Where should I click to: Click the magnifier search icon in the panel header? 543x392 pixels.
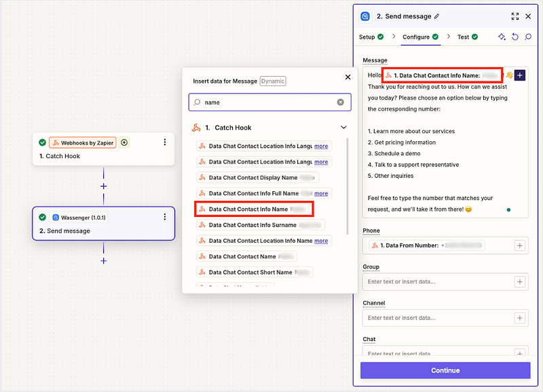[528, 37]
